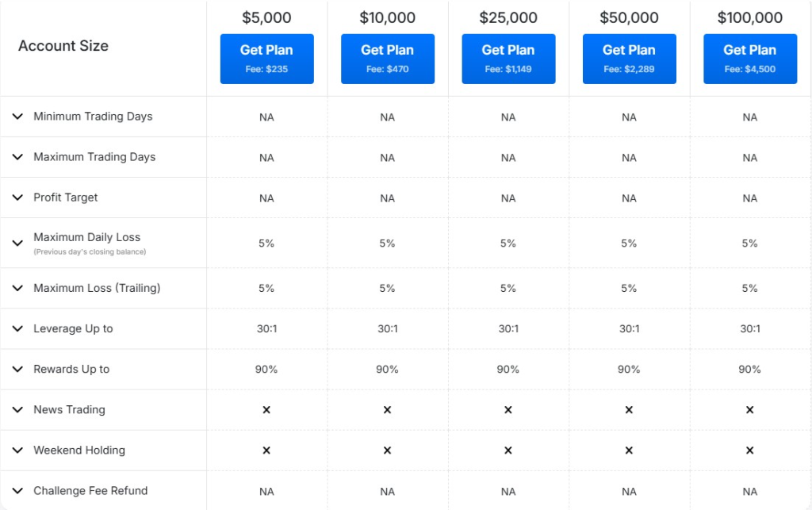
Task: Expand the News Trading row
Action: (x=17, y=409)
